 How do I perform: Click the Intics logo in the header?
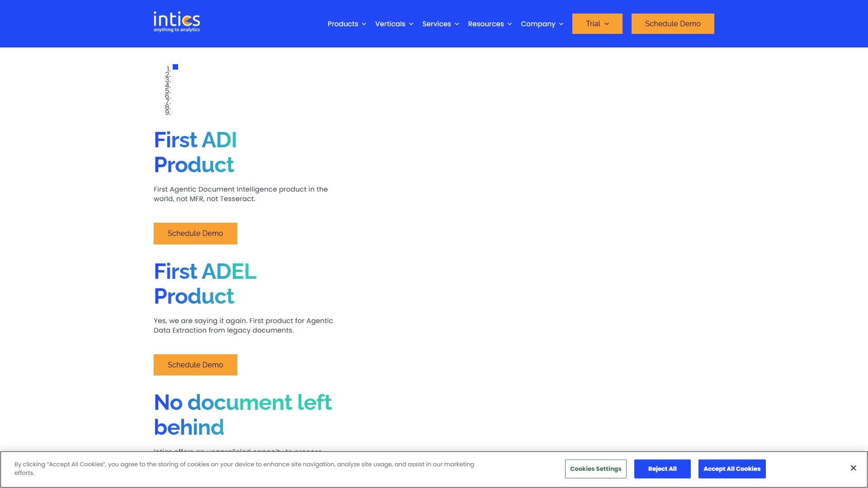[x=176, y=22]
